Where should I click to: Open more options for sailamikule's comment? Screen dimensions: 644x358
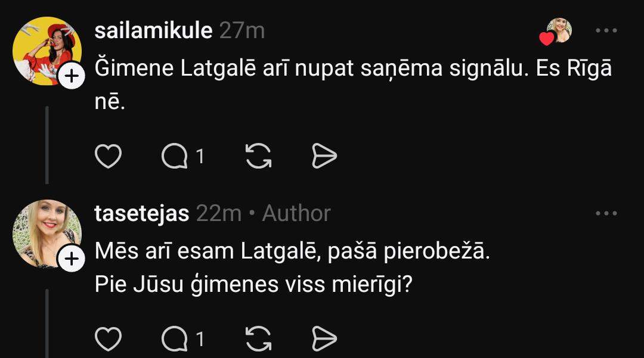click(606, 30)
